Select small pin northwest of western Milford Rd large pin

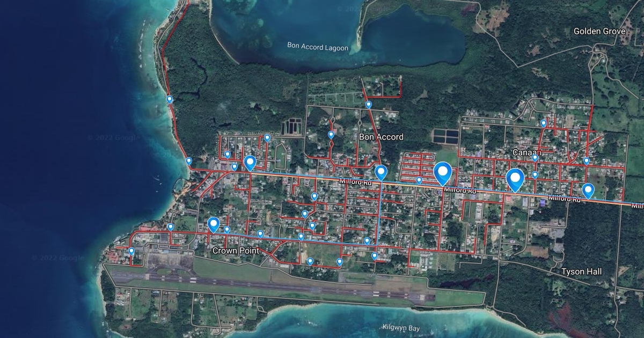coord(228,155)
